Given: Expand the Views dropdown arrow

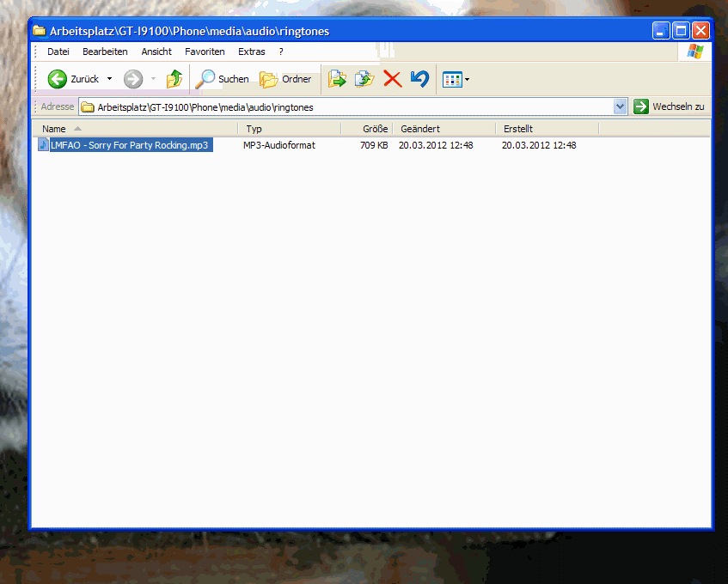Looking at the screenshot, I should coord(467,79).
